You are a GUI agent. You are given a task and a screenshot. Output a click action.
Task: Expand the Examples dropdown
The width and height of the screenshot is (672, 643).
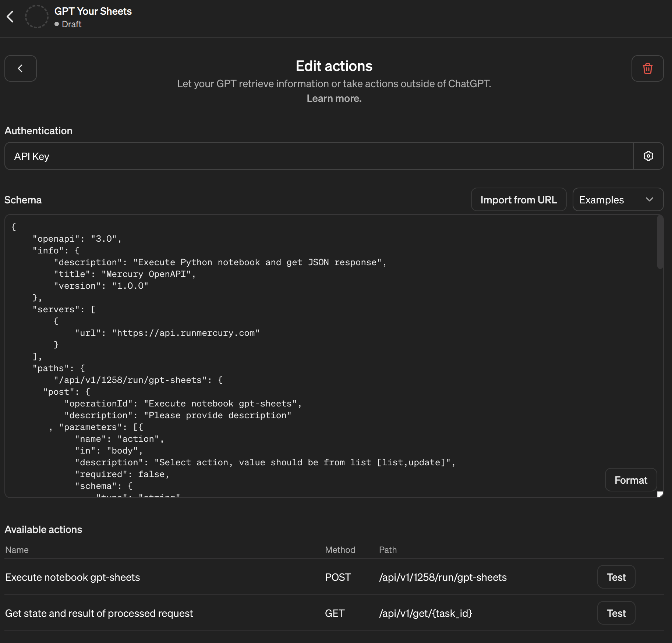tap(617, 199)
